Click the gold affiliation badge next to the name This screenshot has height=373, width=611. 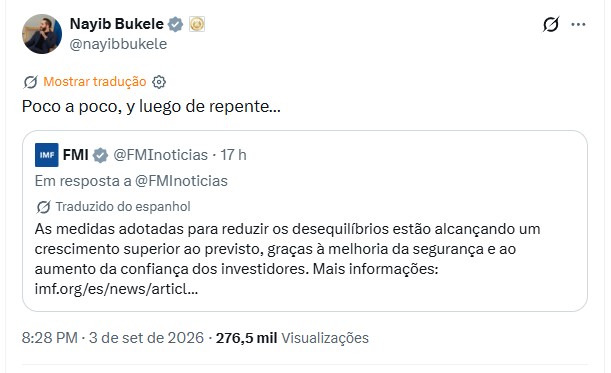[x=197, y=25]
